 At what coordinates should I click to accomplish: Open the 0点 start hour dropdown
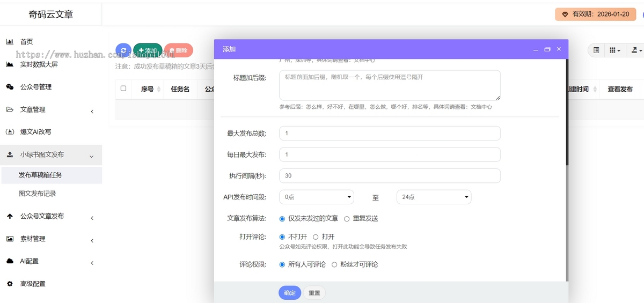317,197
